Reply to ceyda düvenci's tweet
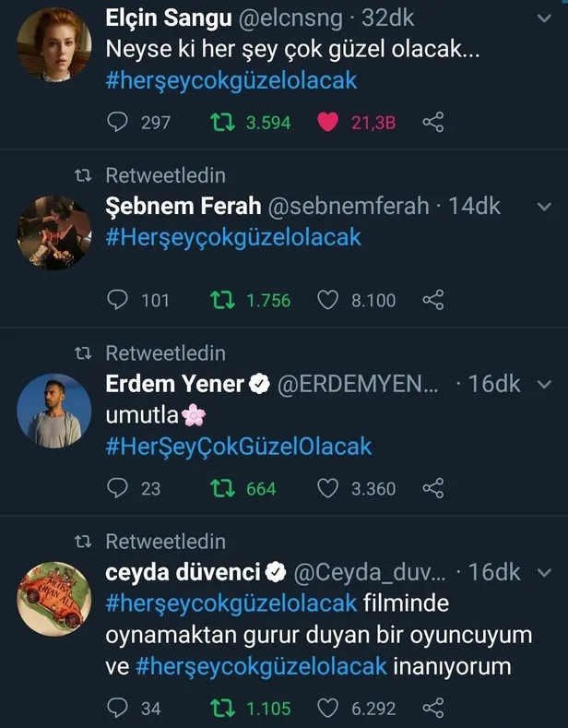 point(118,708)
